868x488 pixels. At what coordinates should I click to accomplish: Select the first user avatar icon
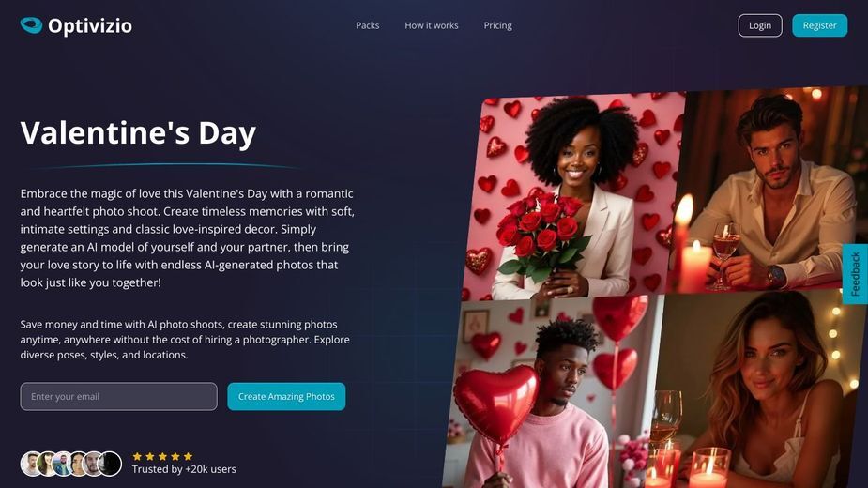point(31,464)
